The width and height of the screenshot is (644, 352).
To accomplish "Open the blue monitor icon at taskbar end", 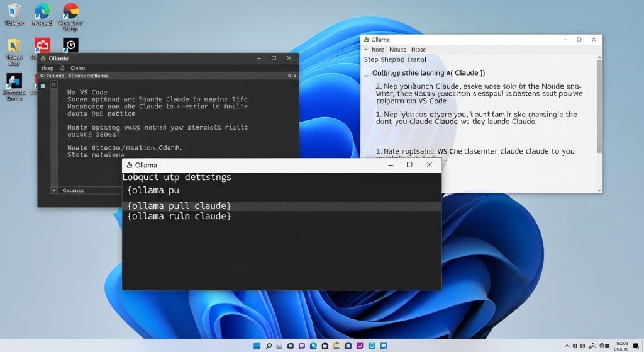I will pyautogui.click(x=384, y=346).
